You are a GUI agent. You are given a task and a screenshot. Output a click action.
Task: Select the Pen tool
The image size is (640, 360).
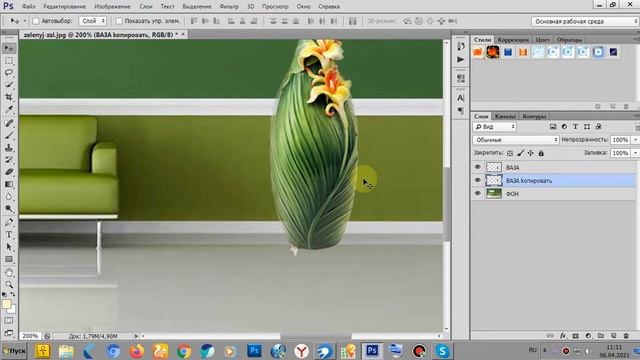(9, 222)
